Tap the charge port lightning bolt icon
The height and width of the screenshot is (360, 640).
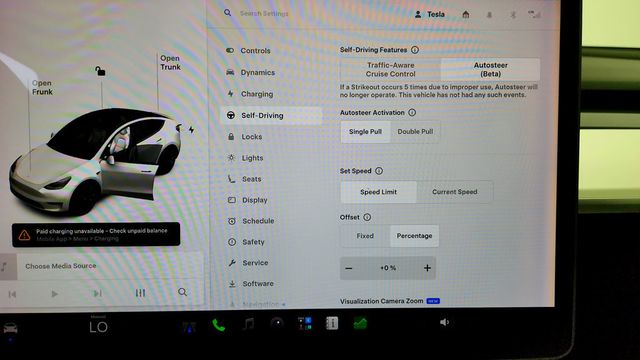point(191,130)
